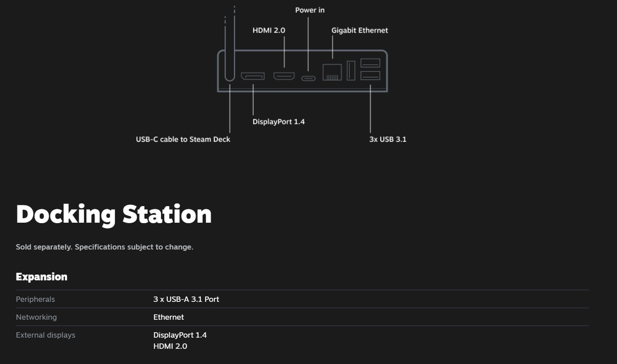The image size is (617, 364).
Task: Click the 3x USB 3.1 label
Action: point(387,139)
